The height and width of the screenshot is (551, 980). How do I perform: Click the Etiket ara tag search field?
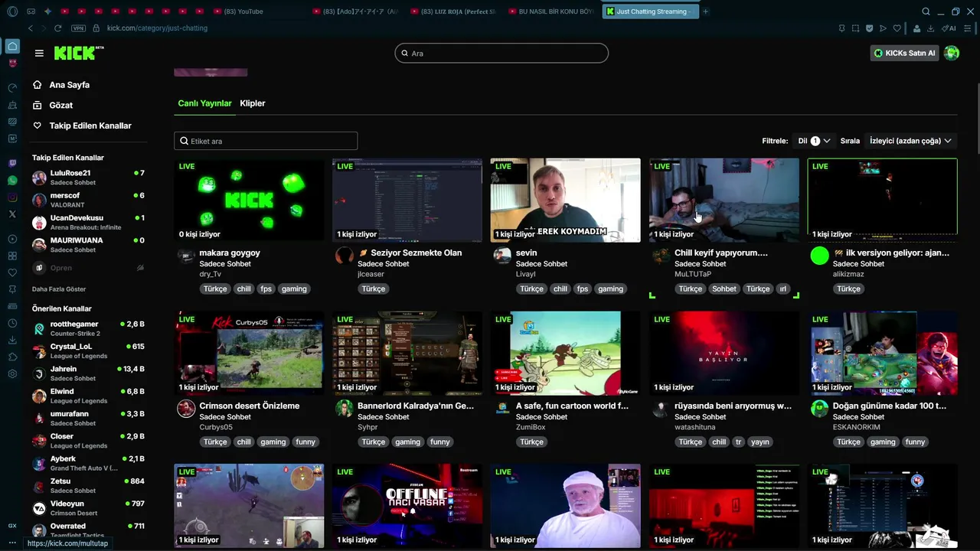pos(266,141)
